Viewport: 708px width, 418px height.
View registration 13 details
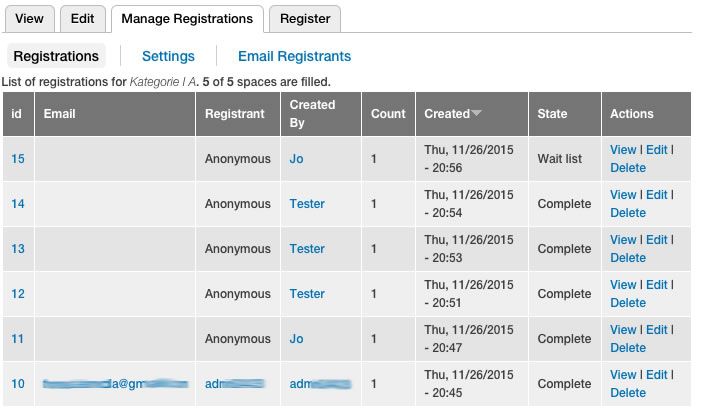[x=623, y=240]
